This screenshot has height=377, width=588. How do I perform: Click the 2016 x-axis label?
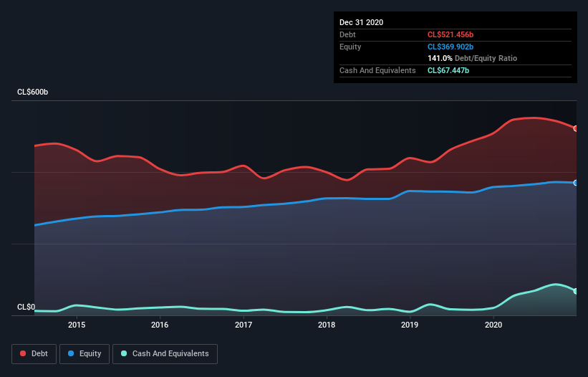[x=160, y=325]
